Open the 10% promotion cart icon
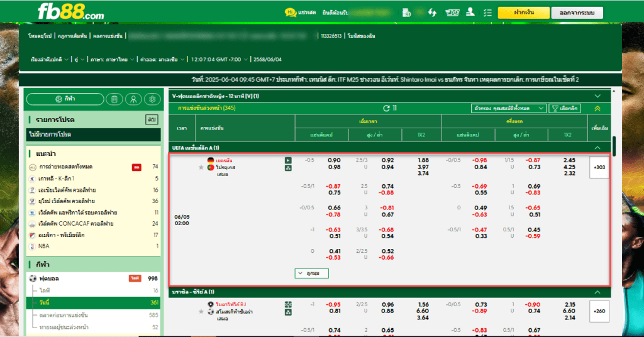This screenshot has height=337, width=644. pyautogui.click(x=452, y=13)
